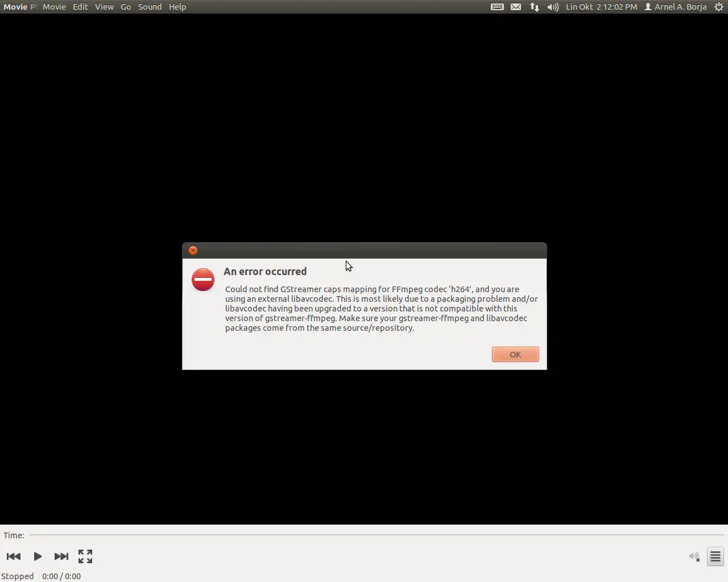
Task: Open the View menu
Action: point(104,7)
